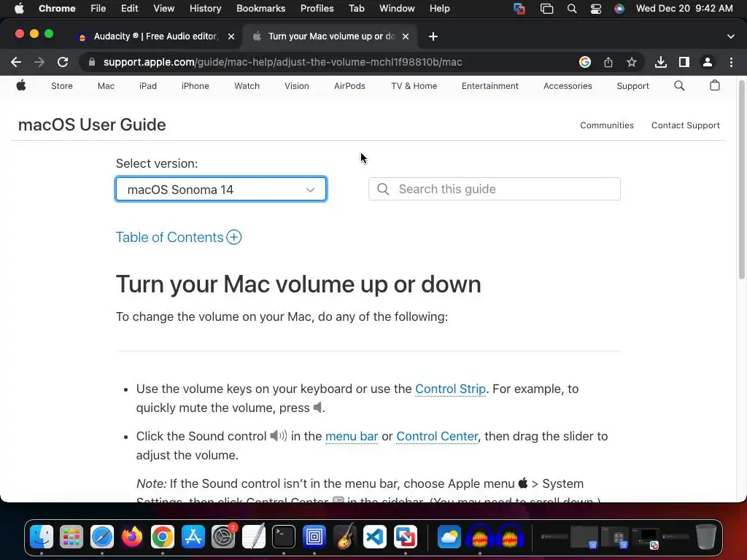The image size is (747, 560).
Task: Go to the TV & Home section
Action: point(414,86)
